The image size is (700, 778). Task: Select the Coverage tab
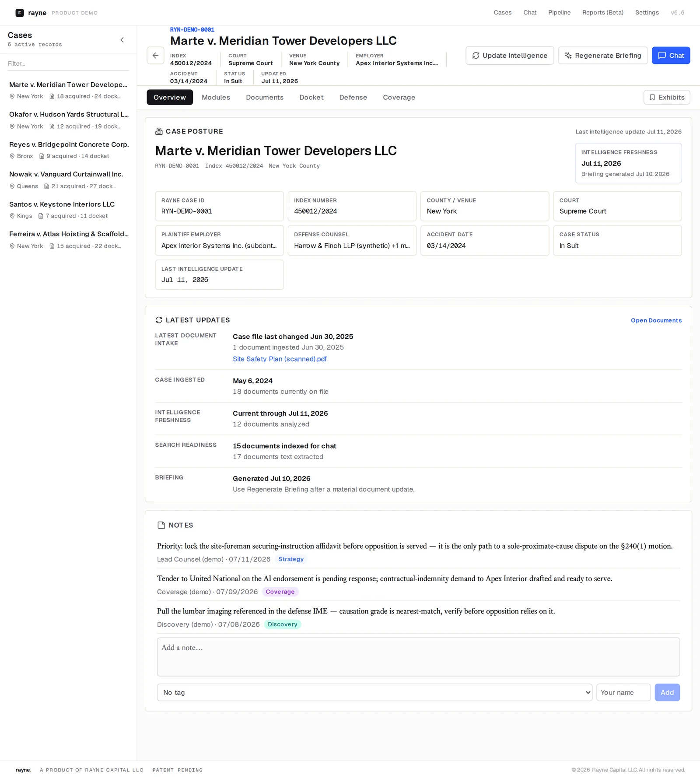(x=399, y=97)
